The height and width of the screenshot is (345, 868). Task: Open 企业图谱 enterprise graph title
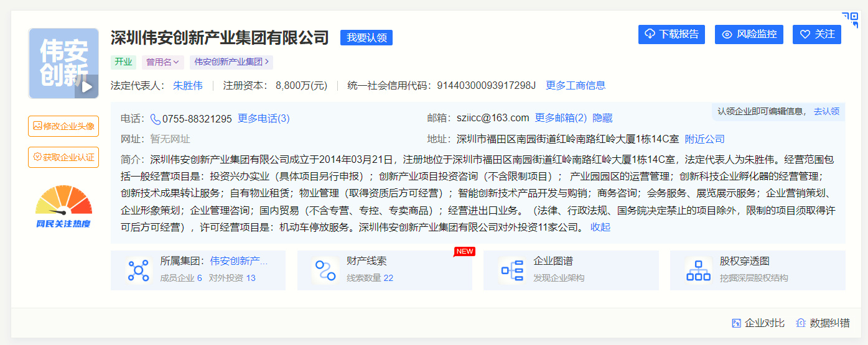[553, 261]
